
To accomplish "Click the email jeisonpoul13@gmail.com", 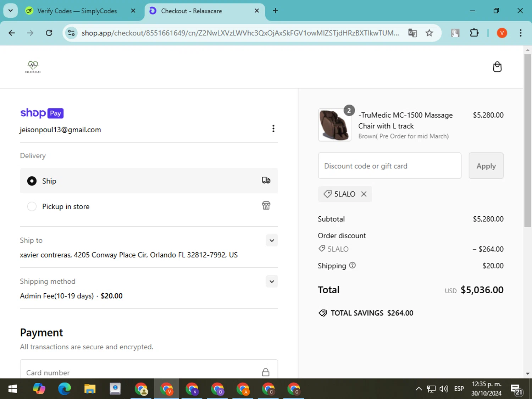I will [x=60, y=130].
